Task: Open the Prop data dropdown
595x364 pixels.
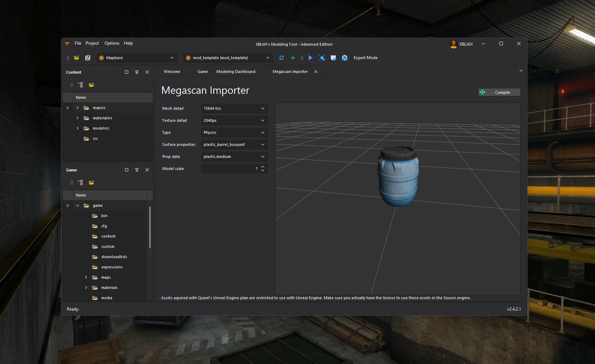Action: click(x=235, y=157)
